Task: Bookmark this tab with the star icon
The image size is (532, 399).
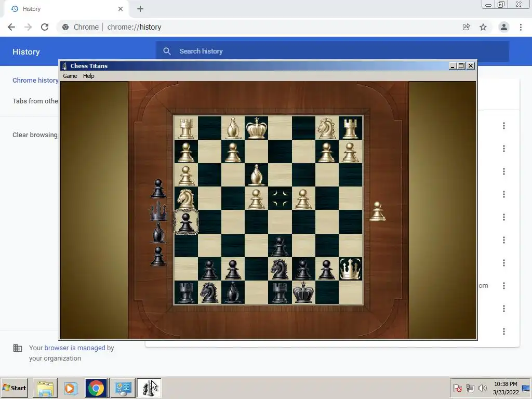Action: [483, 27]
